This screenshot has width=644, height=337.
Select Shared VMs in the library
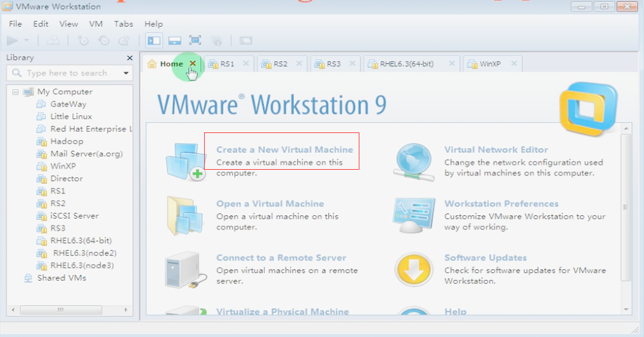point(61,278)
